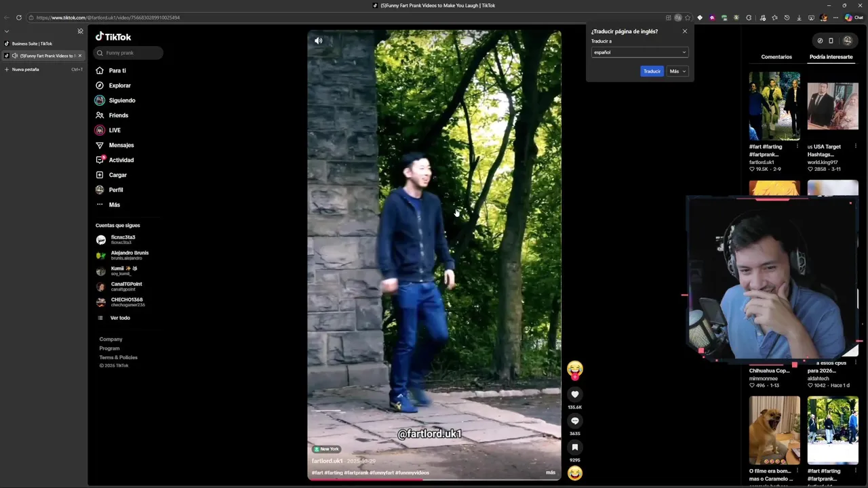Reload the page in browser

click(18, 18)
